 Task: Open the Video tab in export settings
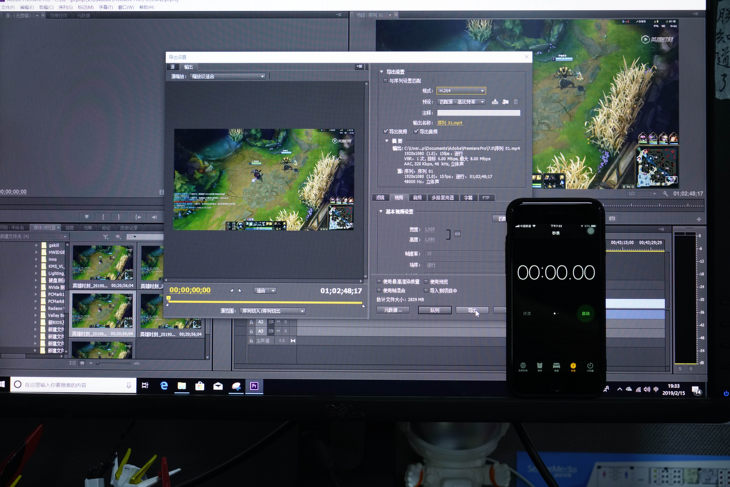399,197
